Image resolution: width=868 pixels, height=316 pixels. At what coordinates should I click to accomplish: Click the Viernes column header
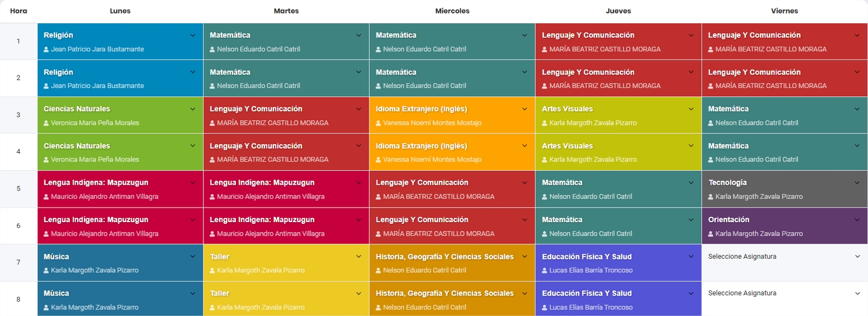784,11
